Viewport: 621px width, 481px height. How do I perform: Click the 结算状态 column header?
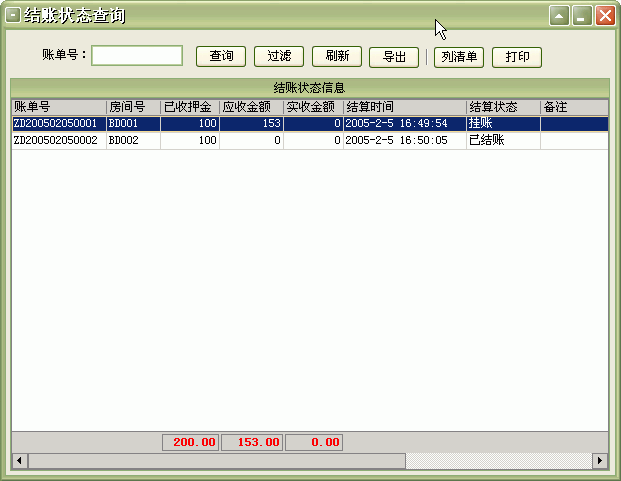(502, 107)
